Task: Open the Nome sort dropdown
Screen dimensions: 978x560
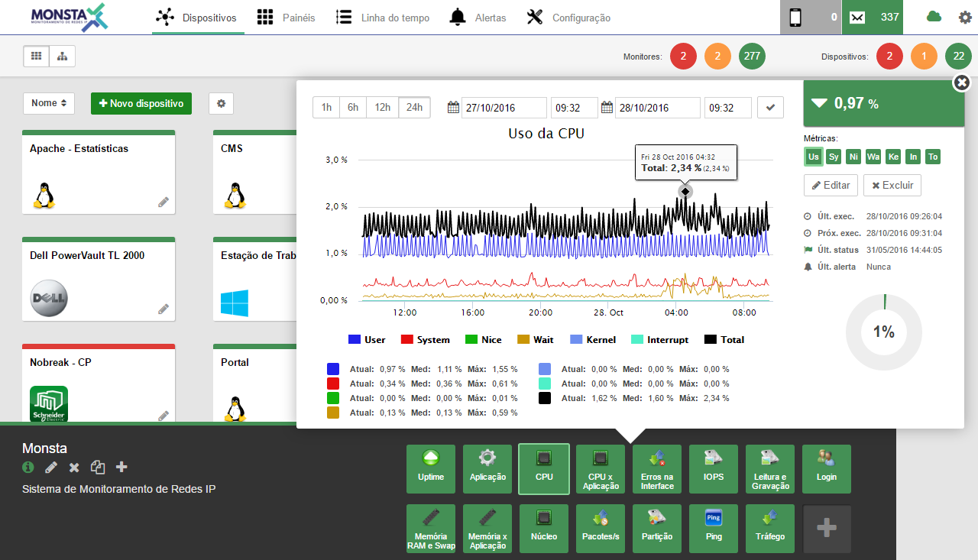Action: tap(49, 103)
